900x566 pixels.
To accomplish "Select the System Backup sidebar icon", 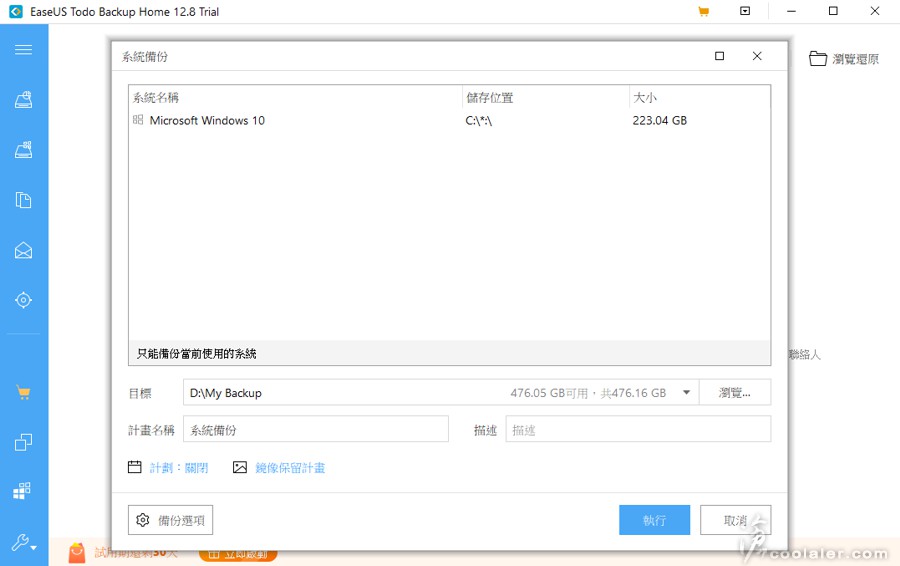I will coord(24,150).
